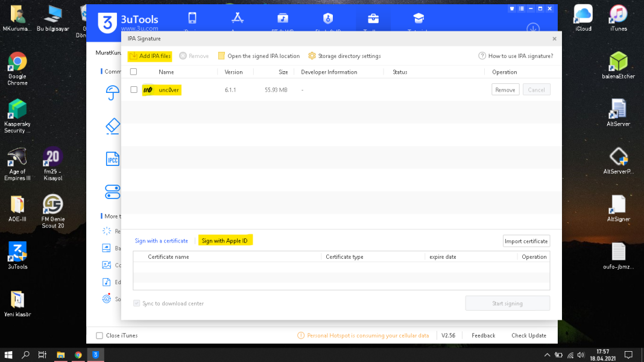Open Storage directory settings gear
This screenshot has width=644, height=362.
[x=312, y=56]
